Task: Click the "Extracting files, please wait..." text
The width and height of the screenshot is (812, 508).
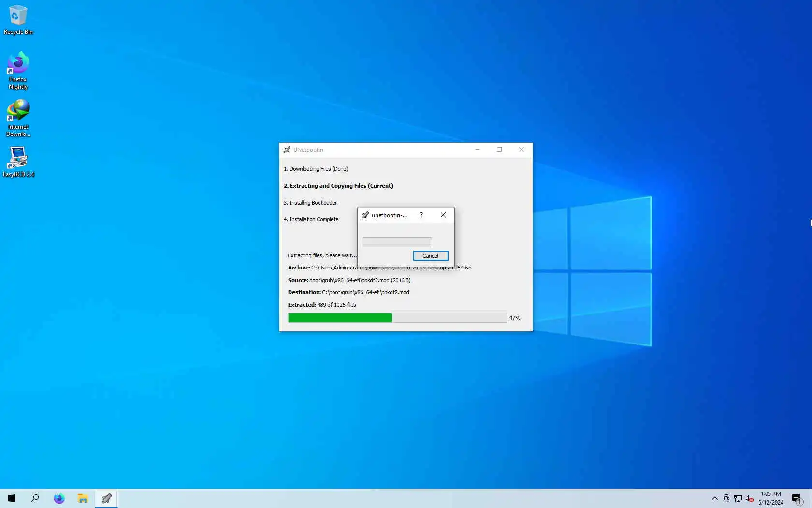Action: point(322,255)
